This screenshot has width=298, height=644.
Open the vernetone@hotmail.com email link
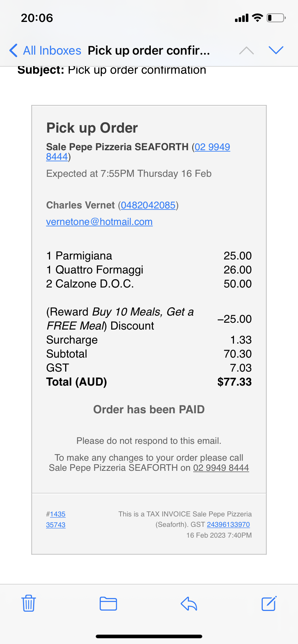point(99,222)
